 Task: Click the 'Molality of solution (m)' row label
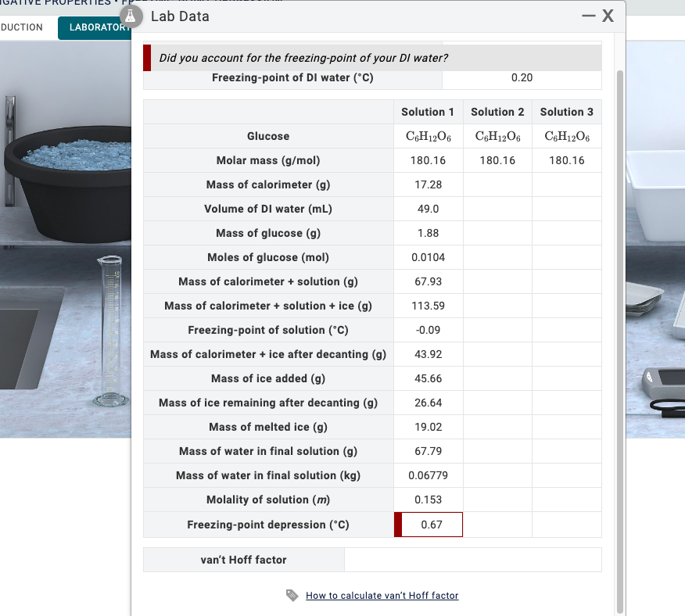pyautogui.click(x=268, y=500)
